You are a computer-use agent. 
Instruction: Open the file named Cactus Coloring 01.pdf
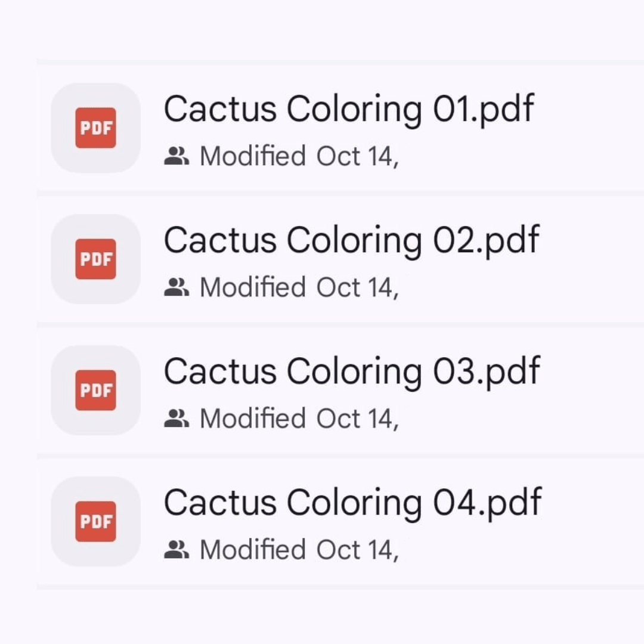tap(349, 110)
